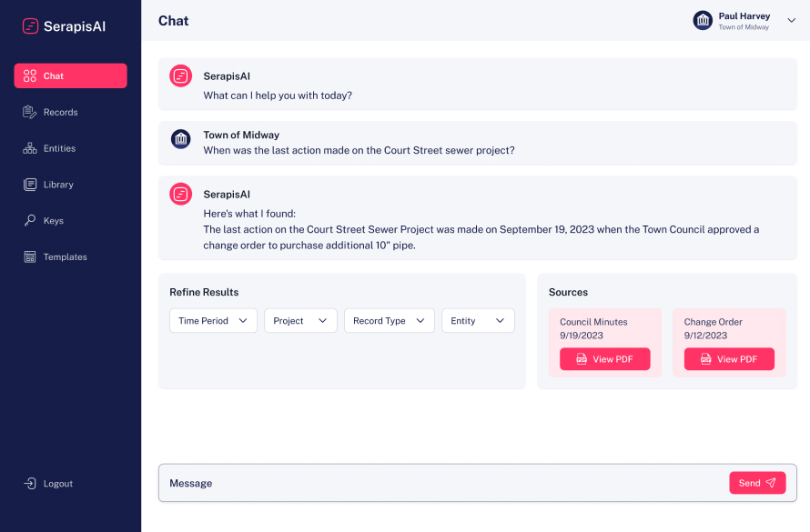
Task: Expand the Record Type dropdown
Action: (389, 321)
